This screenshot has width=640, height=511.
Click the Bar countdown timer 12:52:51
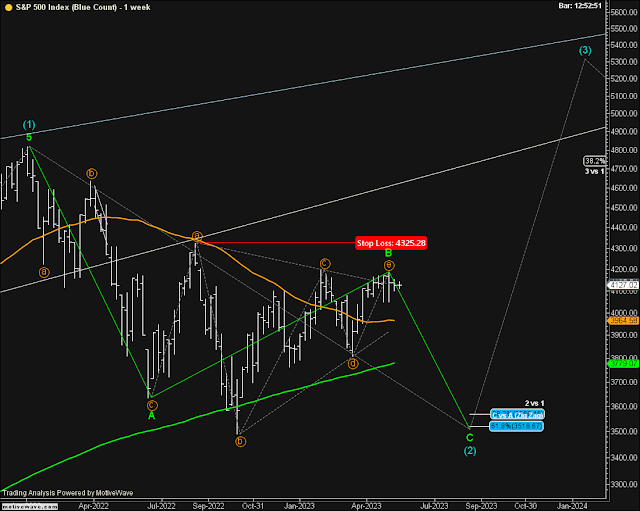click(580, 6)
